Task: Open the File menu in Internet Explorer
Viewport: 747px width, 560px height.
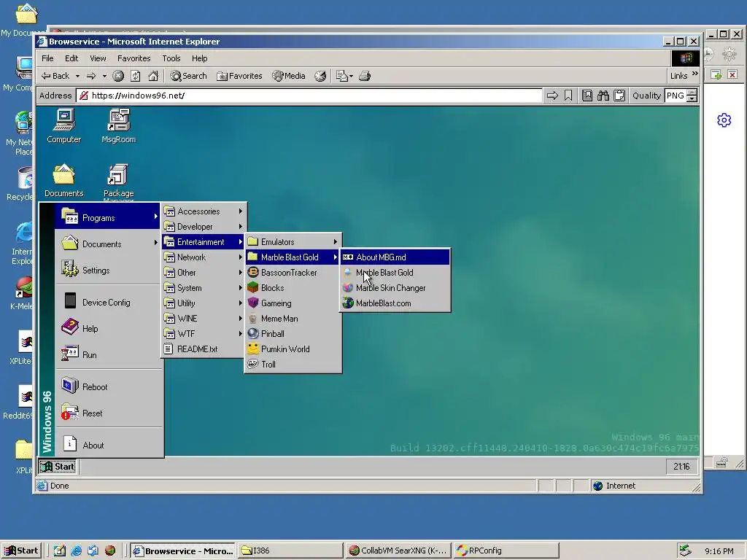Action: pos(47,58)
